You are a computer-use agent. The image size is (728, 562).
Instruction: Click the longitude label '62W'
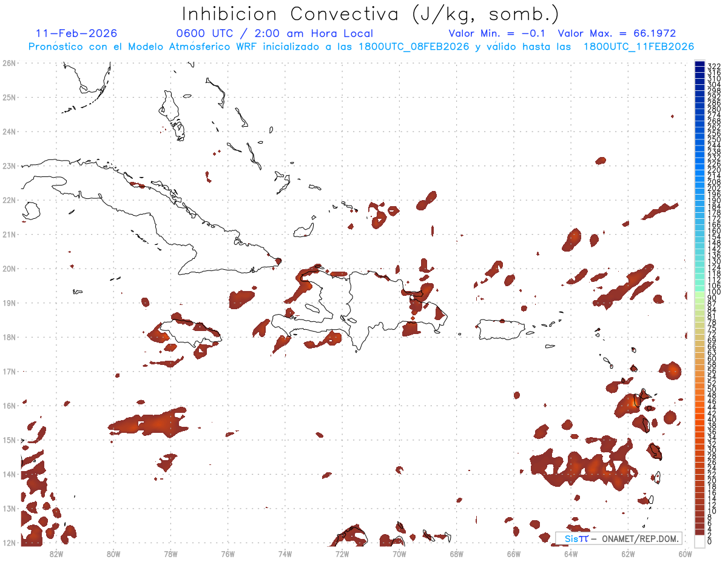628,553
